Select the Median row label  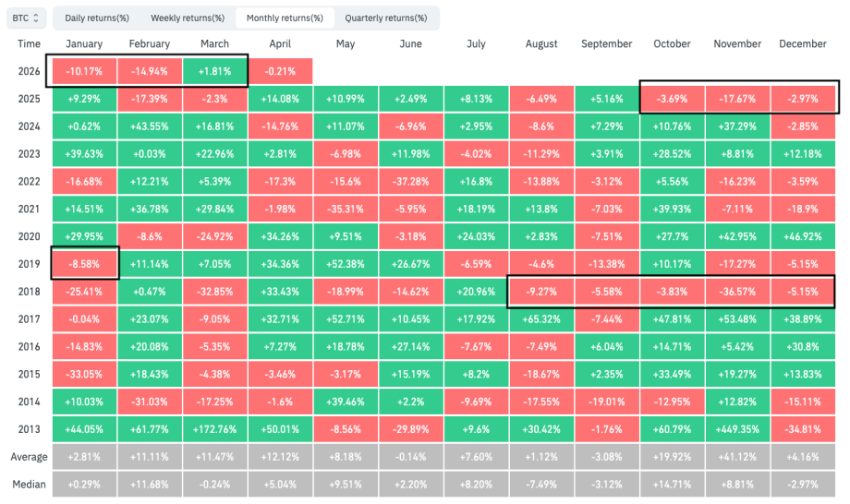[29, 484]
